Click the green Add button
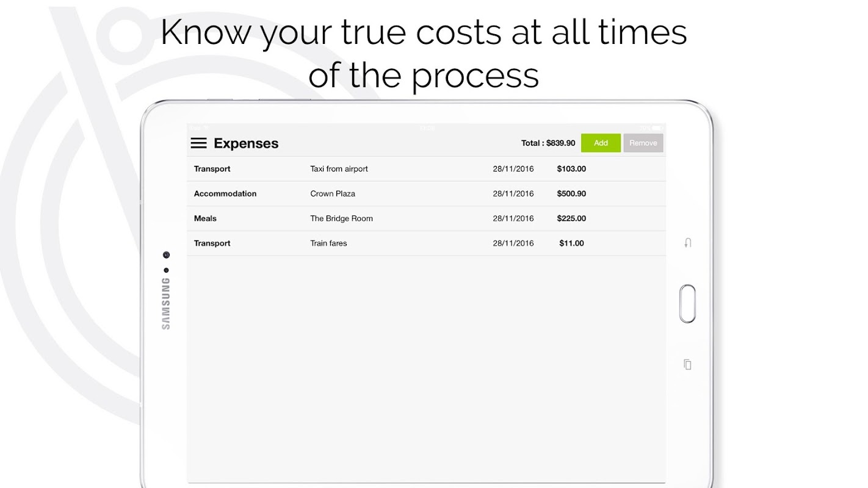This screenshot has width=868, height=488. point(601,143)
